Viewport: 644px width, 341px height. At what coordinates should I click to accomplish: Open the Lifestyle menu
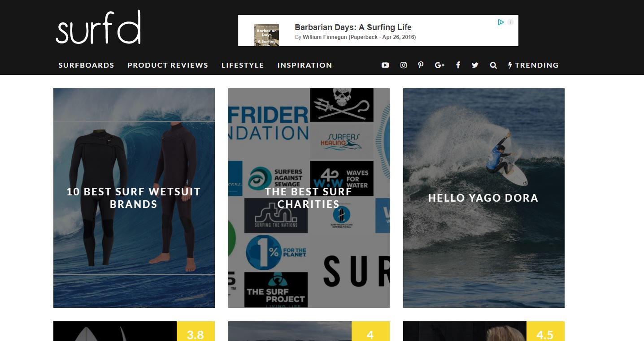click(243, 65)
